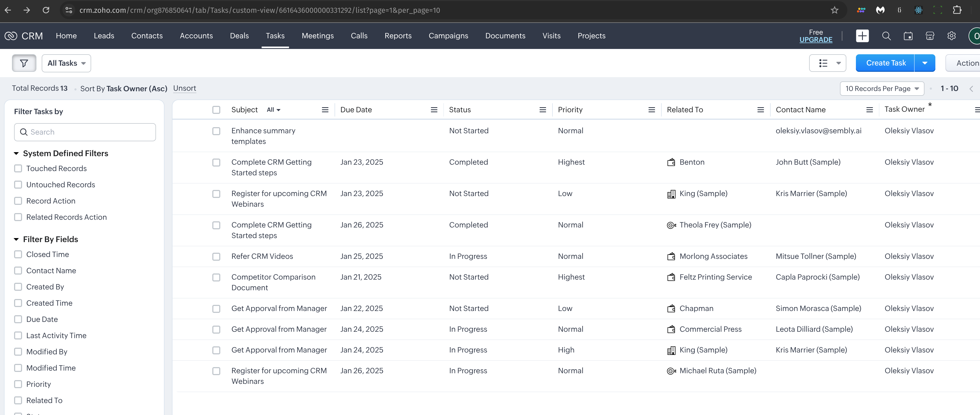Screen dimensions: 980x415
Task: Check the Touched Records filter
Action: coord(18,168)
